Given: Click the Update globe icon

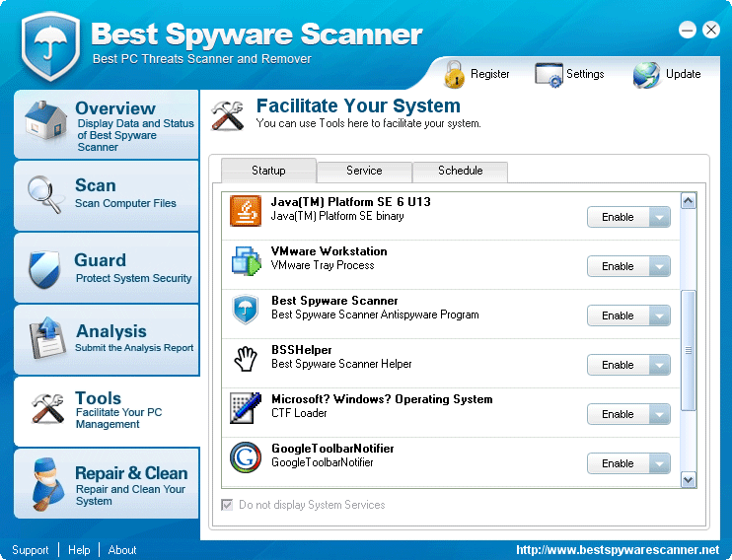Looking at the screenshot, I should point(646,75).
